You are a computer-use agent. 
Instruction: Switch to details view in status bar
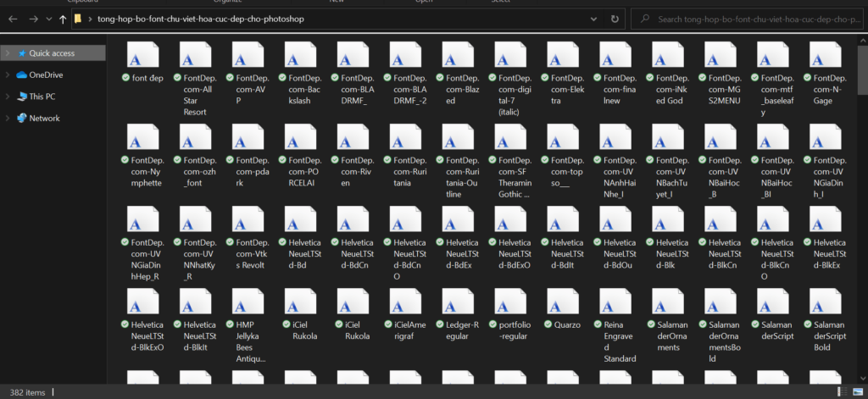pos(842,392)
